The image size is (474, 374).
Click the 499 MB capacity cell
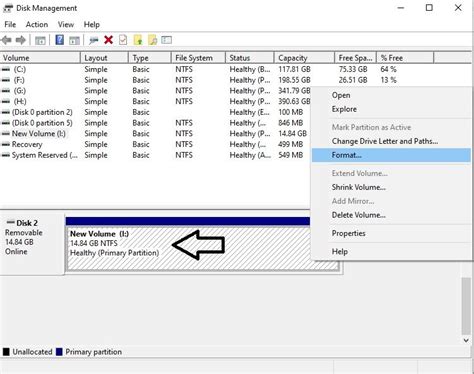291,144
